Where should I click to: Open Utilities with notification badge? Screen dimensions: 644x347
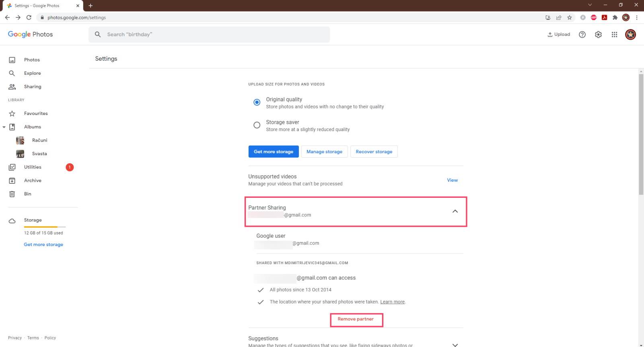pyautogui.click(x=33, y=167)
